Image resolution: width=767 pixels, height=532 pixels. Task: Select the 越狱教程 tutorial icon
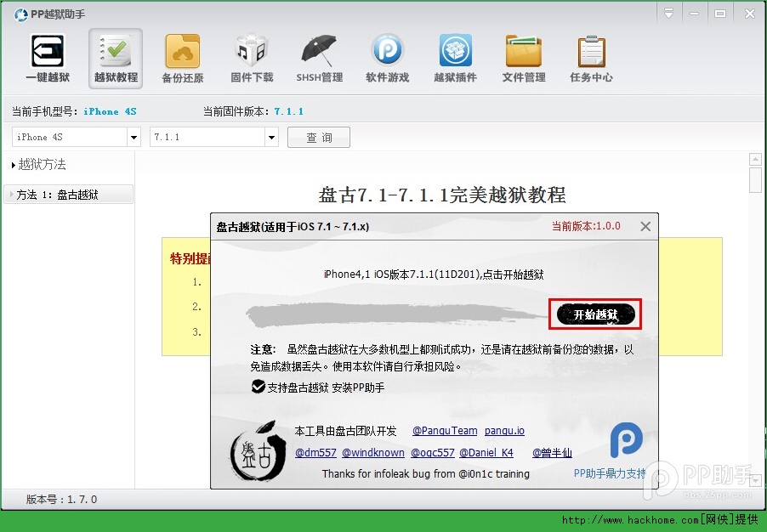[x=116, y=59]
